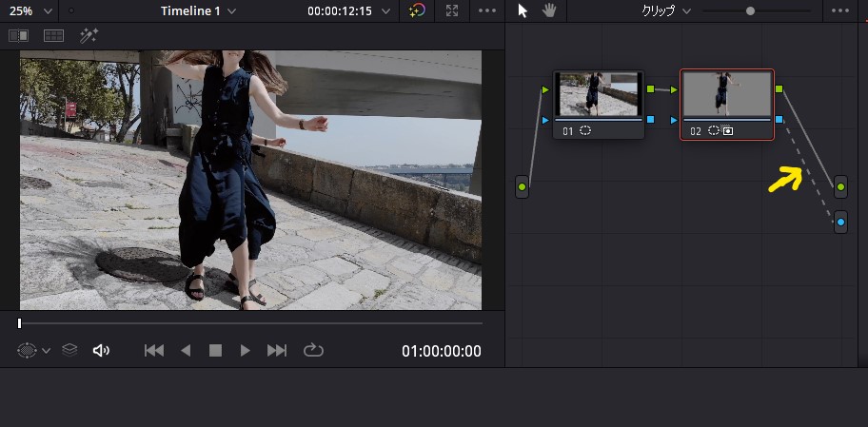
Task: Click the viewer playhead scrub bar
Action: tap(250, 323)
